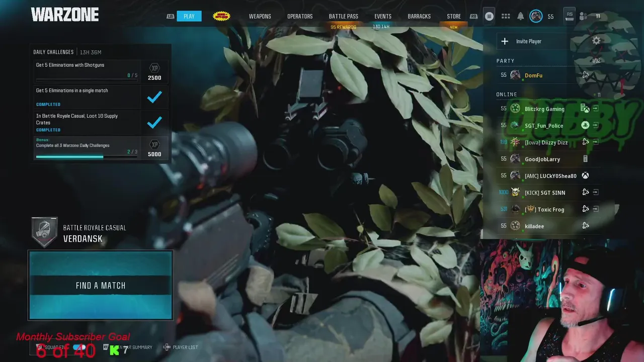Click the LB bumper tab-left button
Screen dimensions: 644x362
[x=171, y=17]
